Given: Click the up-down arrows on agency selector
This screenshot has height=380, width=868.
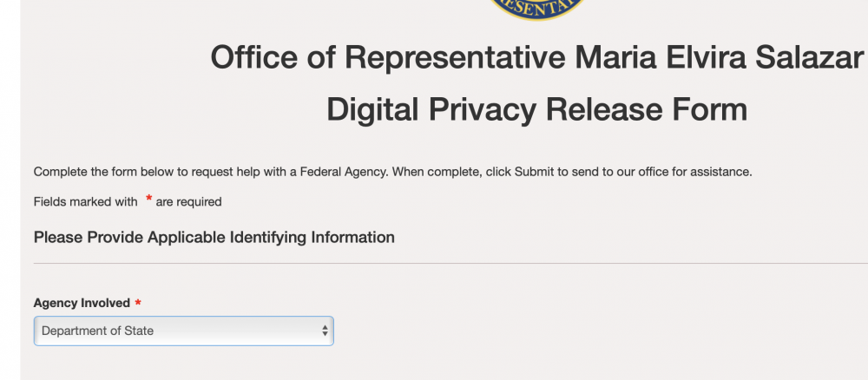Looking at the screenshot, I should click(325, 331).
